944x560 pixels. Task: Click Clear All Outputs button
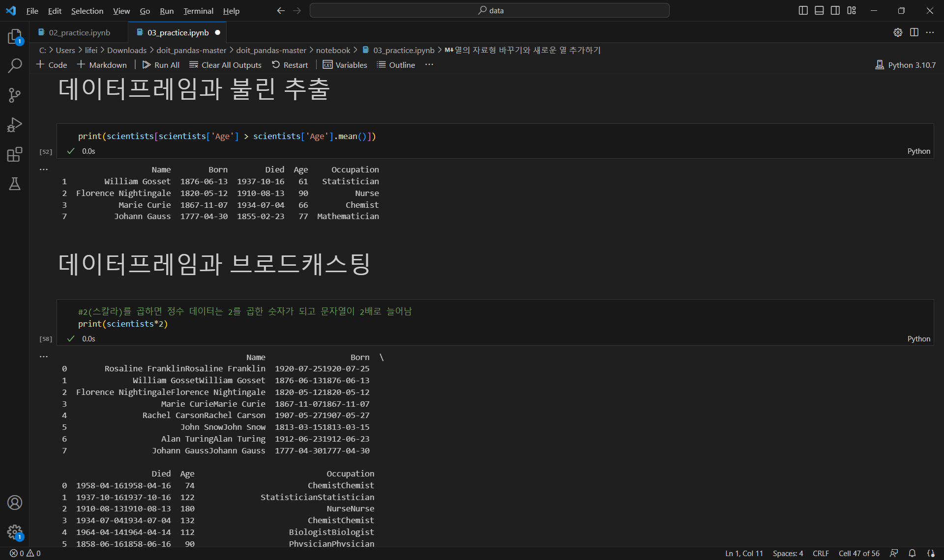pyautogui.click(x=226, y=65)
